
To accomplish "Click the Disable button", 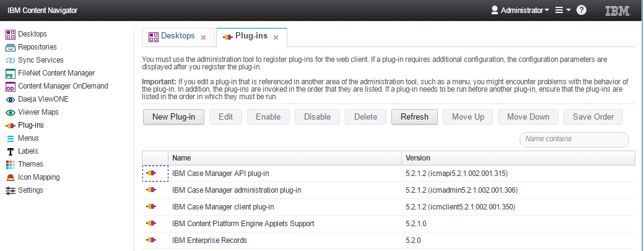I will (318, 117).
